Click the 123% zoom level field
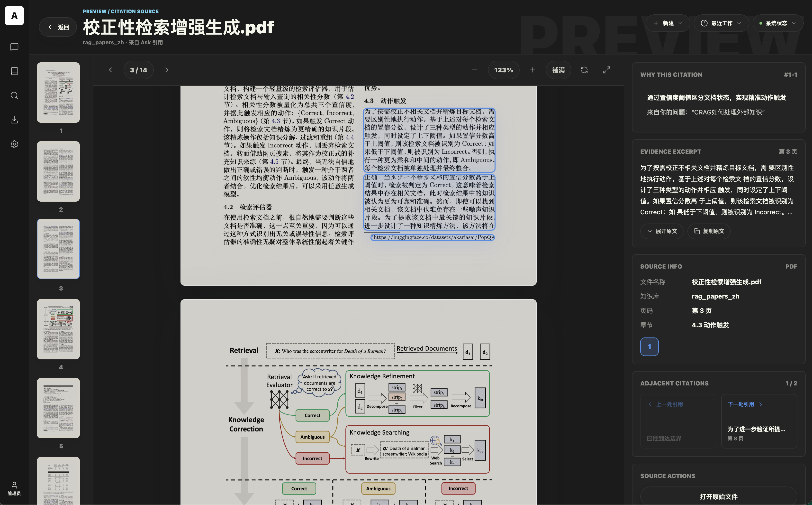Viewport: 812px width, 505px height. click(x=503, y=70)
